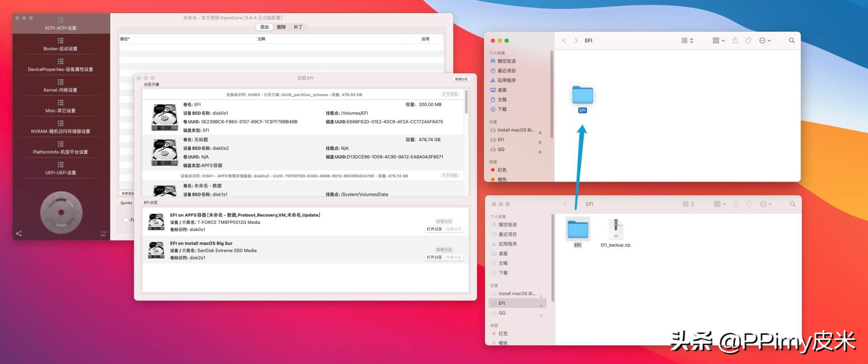Click Tags icon in upper Finder toolbar
The image size is (868, 364).
[748, 41]
